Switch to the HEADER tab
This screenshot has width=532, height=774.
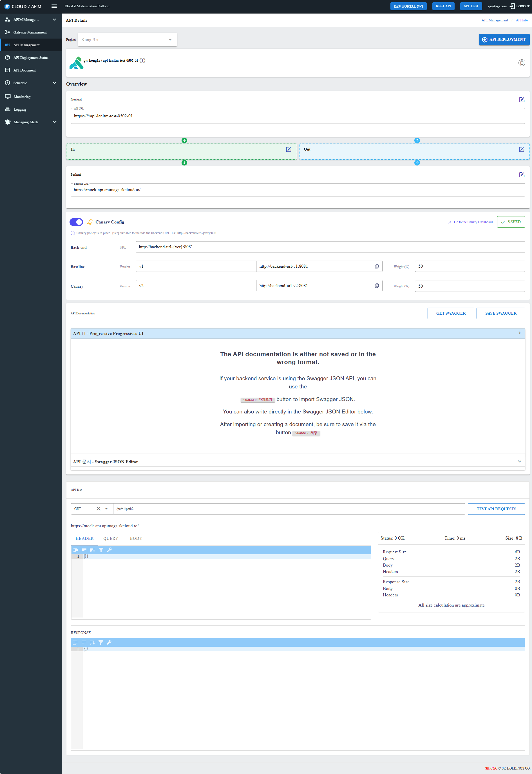[x=84, y=538]
